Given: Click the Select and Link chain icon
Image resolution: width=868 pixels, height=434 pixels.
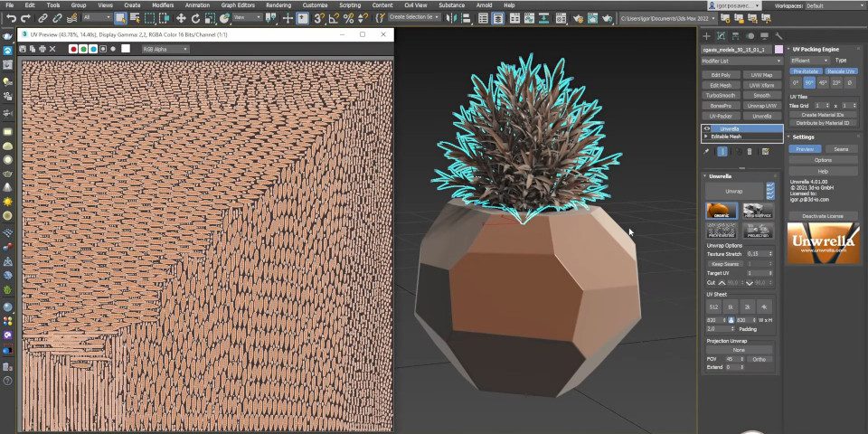Looking at the screenshot, I should point(42,18).
